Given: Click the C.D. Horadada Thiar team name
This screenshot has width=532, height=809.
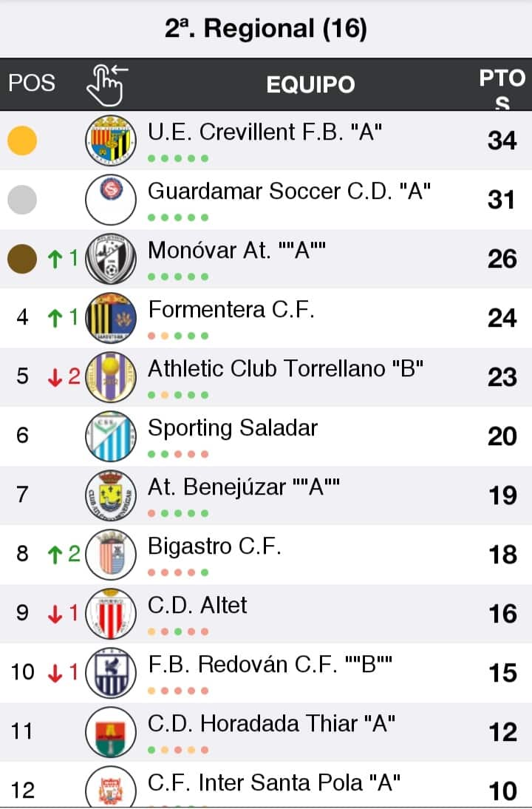Looking at the screenshot, I should coord(272,723).
